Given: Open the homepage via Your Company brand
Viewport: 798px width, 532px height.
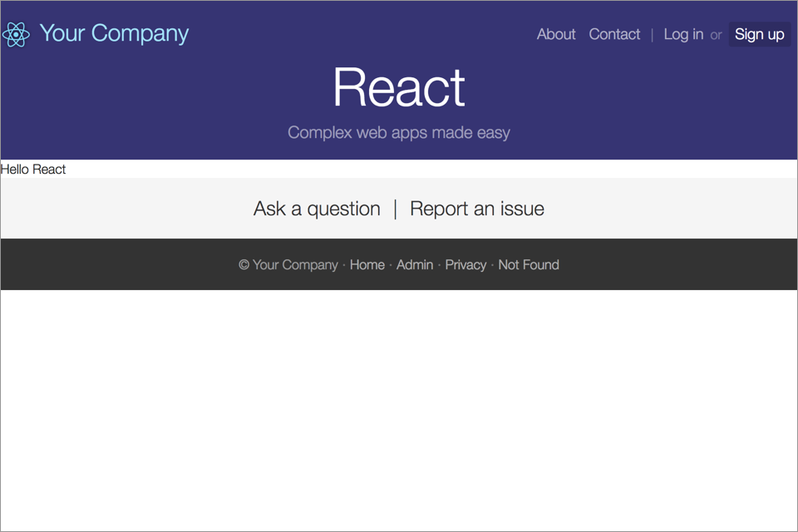Looking at the screenshot, I should pos(114,33).
